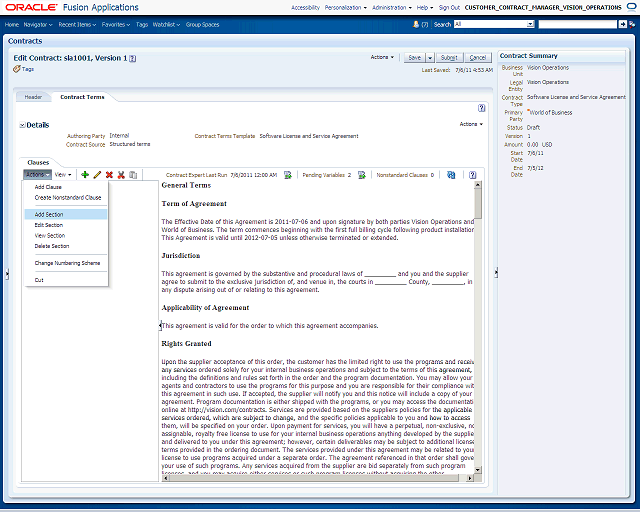
Task: Click vertical scrollbar down arrow in terms pane
Action: 478,470
